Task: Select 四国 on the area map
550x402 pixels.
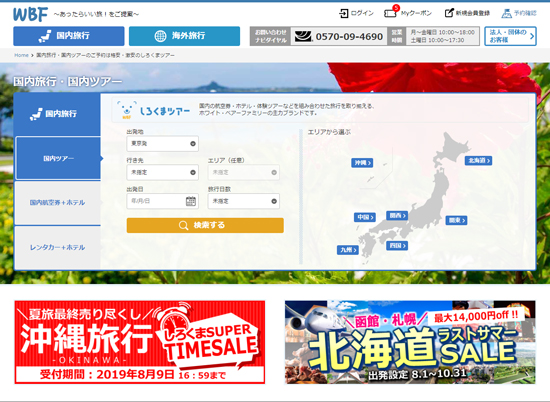Action: coord(397,246)
